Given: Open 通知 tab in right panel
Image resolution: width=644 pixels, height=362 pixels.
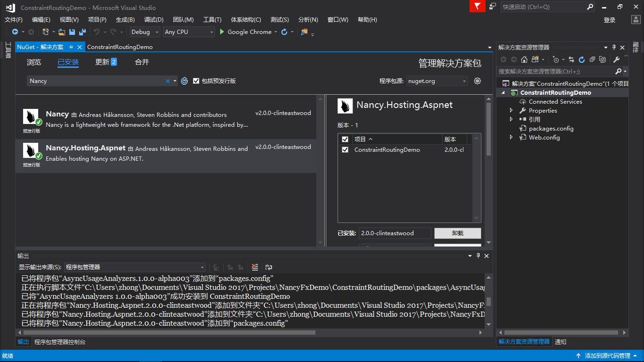Looking at the screenshot, I should (561, 342).
